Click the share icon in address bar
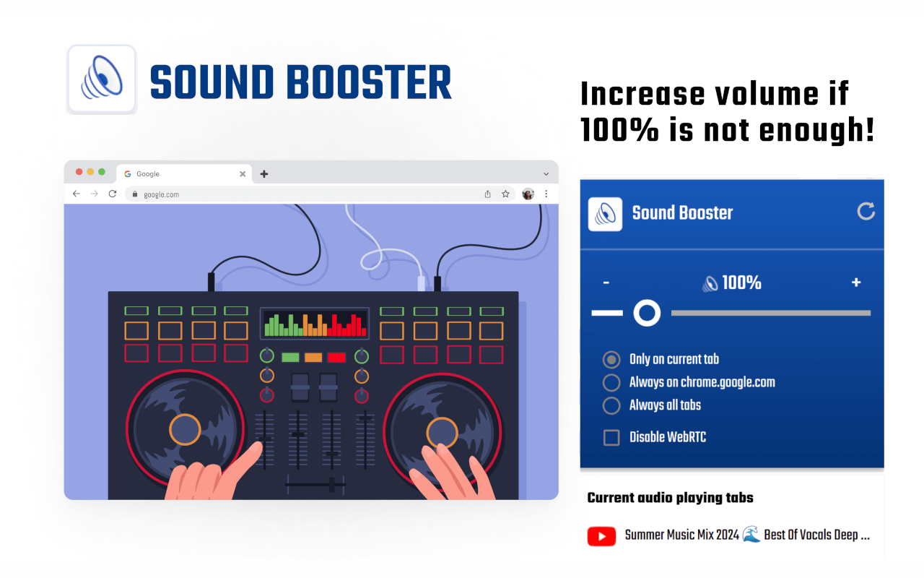 tap(487, 194)
